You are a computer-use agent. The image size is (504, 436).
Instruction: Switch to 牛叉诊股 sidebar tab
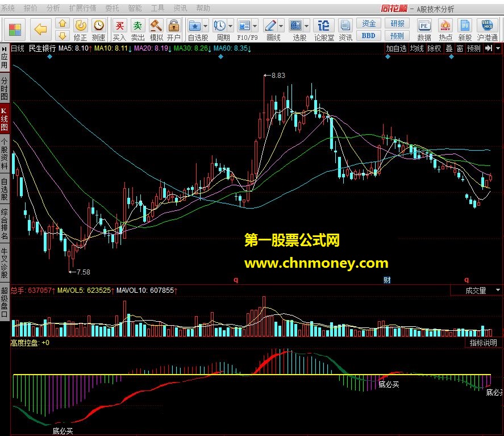tap(5, 263)
